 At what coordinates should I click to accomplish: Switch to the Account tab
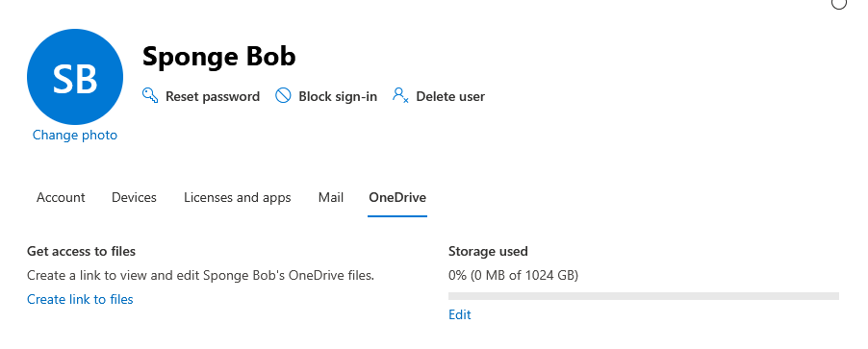coord(61,197)
